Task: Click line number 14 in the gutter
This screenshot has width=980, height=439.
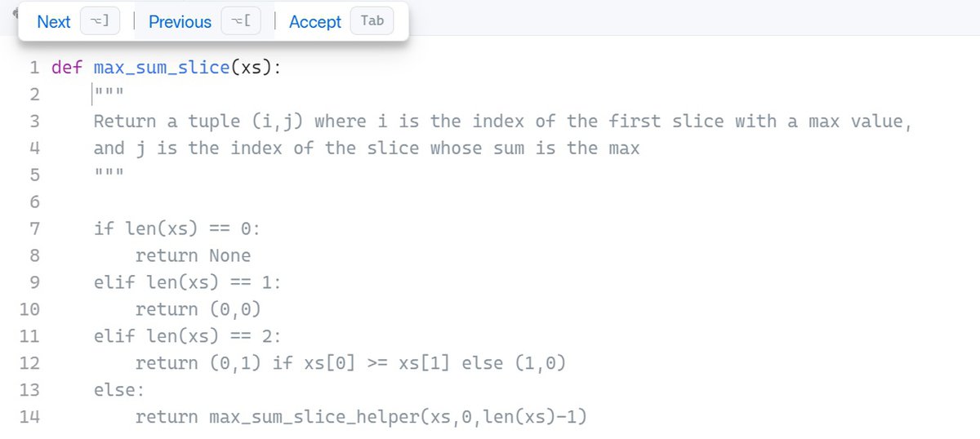Action: [x=30, y=418]
